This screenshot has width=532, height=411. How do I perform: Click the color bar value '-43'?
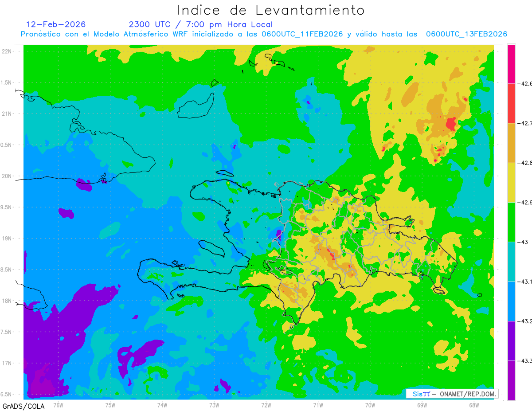click(522, 242)
